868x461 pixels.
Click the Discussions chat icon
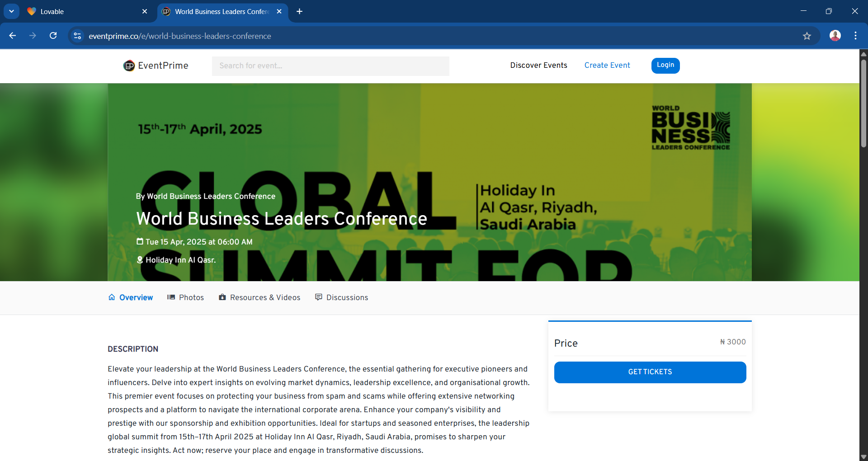tap(319, 297)
